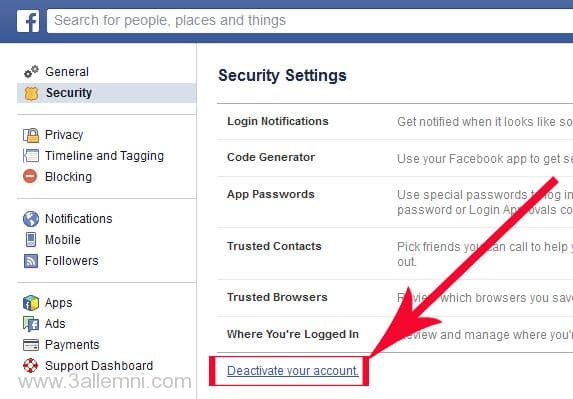The image size is (573, 399).
Task: Click the Facebook logo icon
Action: (x=28, y=21)
